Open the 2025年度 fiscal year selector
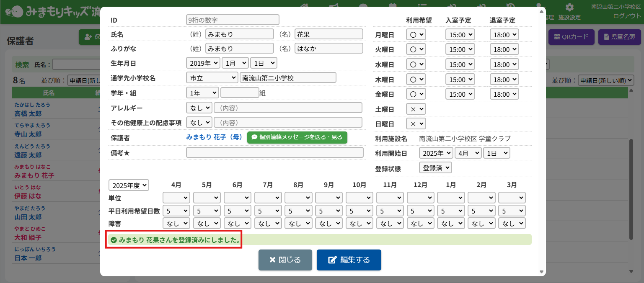Screen dimensions: 644x283 [x=129, y=185]
